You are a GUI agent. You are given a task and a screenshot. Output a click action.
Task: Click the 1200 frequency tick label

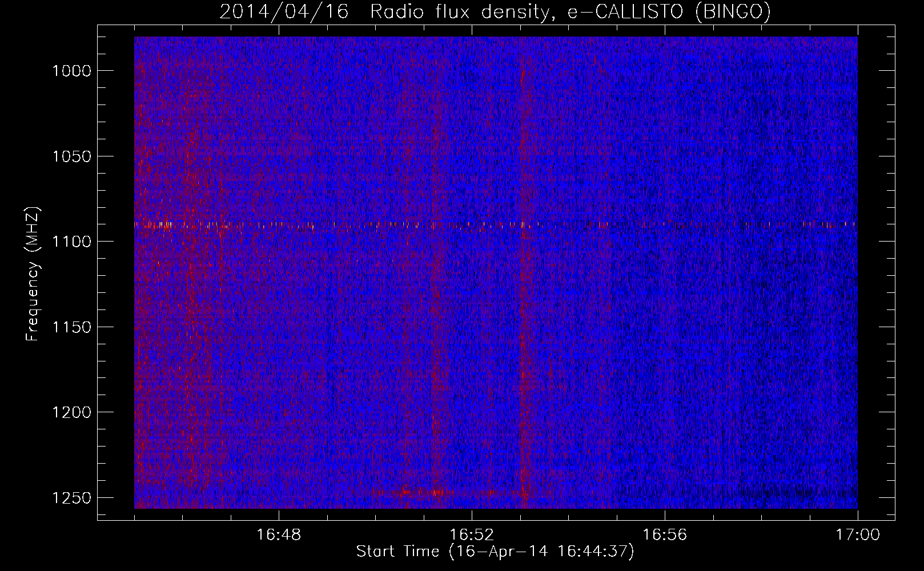pos(71,412)
